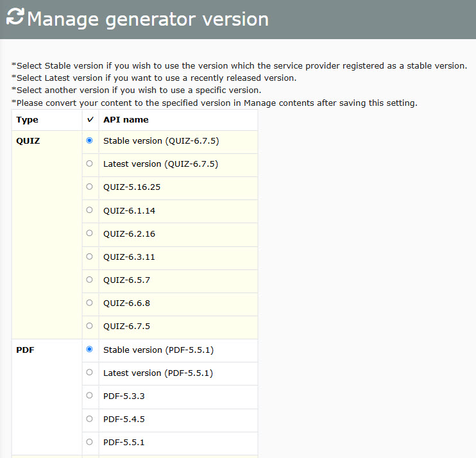Image resolution: width=476 pixels, height=458 pixels.
Task: Select Stable version (QUIZ-6.7.5) radio button
Action: pos(89,140)
